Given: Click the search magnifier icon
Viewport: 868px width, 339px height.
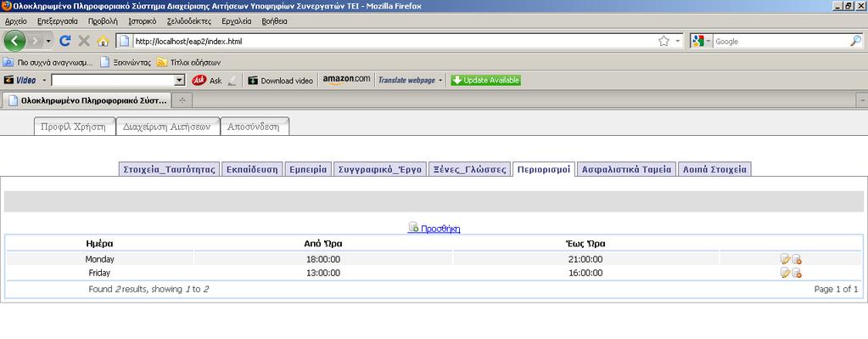Looking at the screenshot, I should [x=856, y=41].
